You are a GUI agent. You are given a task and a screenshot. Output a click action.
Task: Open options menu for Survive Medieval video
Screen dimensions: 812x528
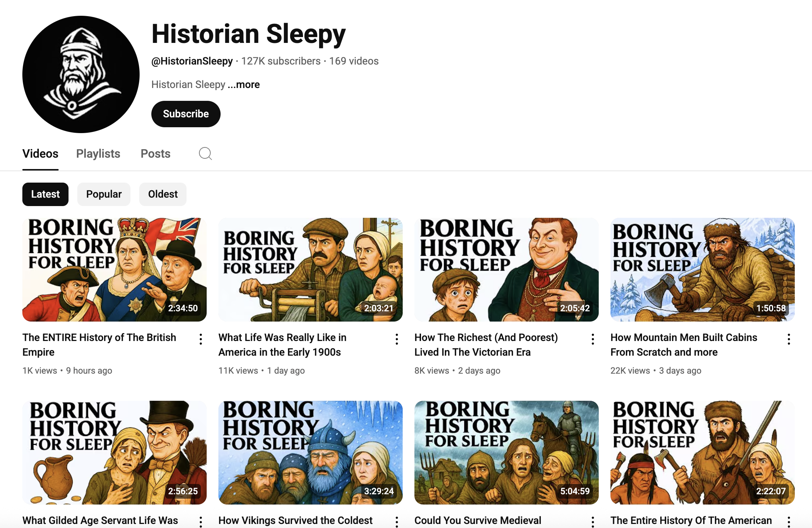click(593, 522)
